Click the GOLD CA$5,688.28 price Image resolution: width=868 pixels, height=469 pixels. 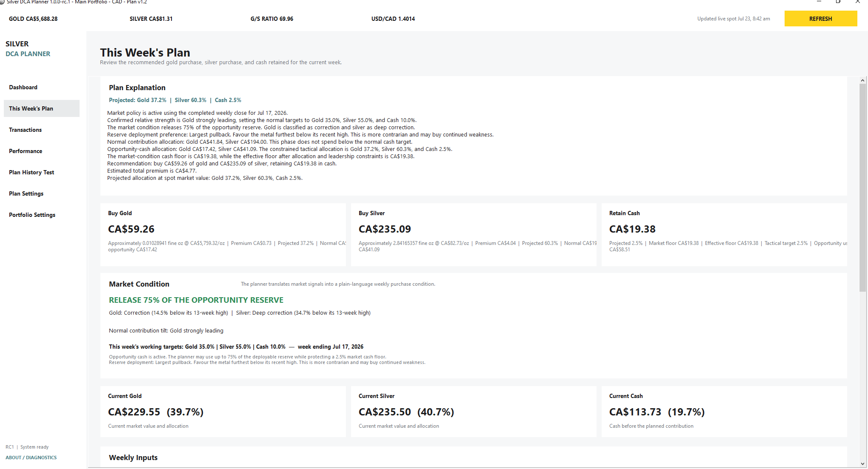pos(33,19)
